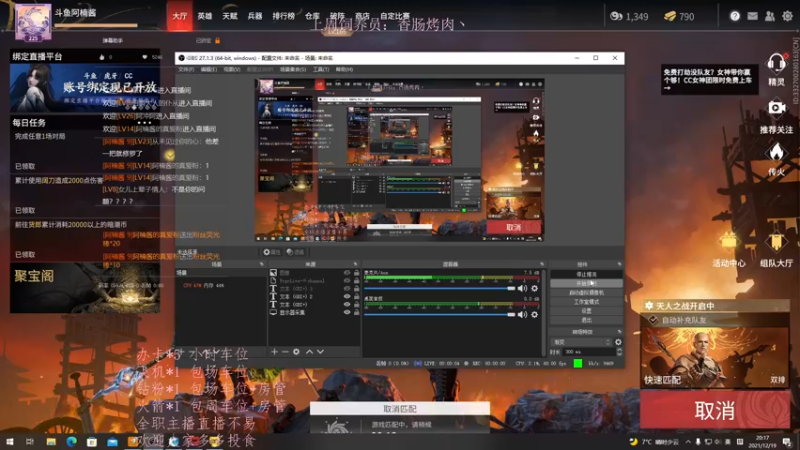800x450 pixels.
Task: Pop out the 场景 scenes dock icon
Action: 261,264
